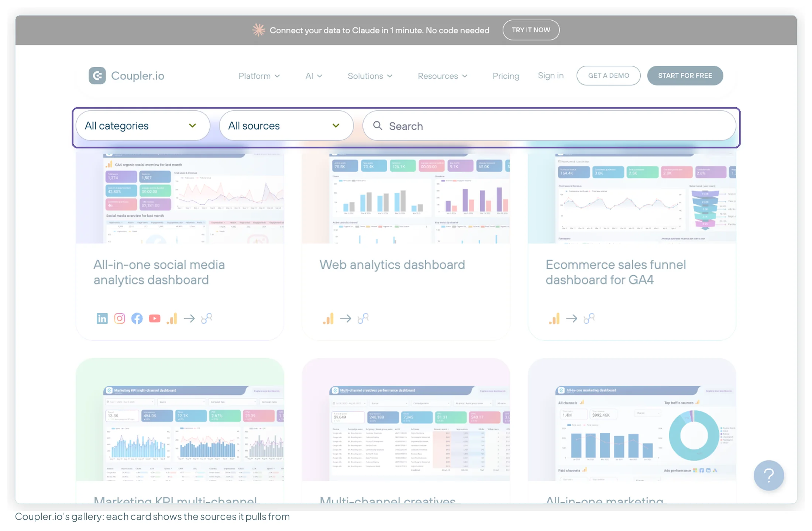Click the Coupler.io logo icon
Image resolution: width=812 pixels, height=531 pixels.
(x=97, y=76)
